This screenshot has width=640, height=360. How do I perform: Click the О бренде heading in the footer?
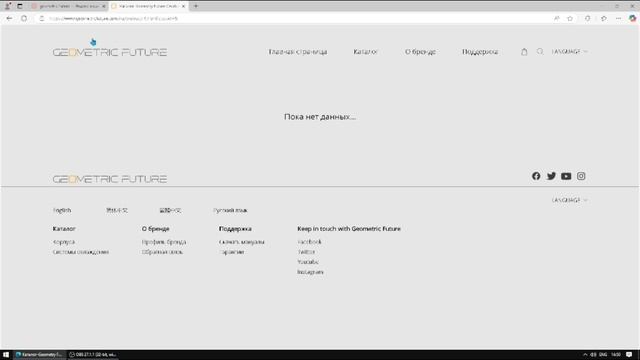pos(156,229)
